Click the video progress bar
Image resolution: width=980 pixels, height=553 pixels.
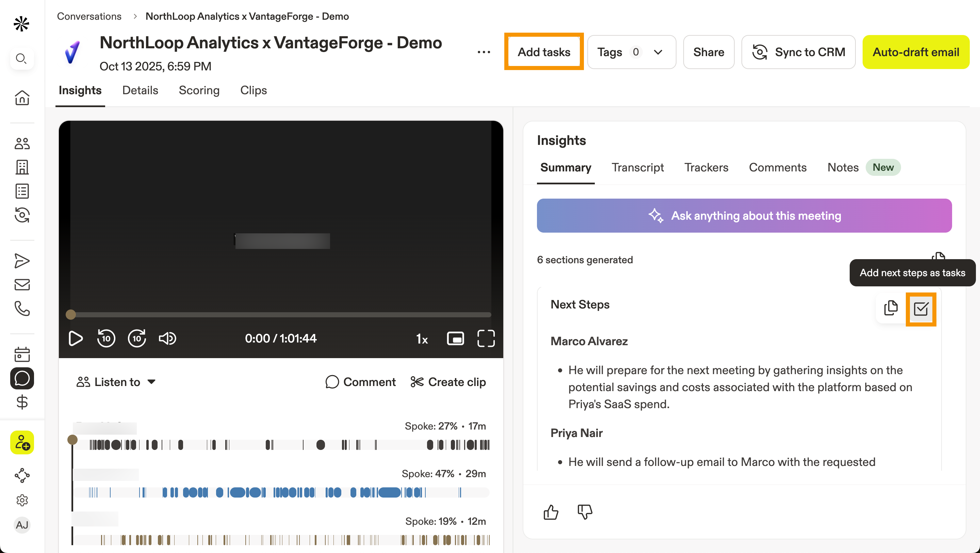[x=281, y=315]
